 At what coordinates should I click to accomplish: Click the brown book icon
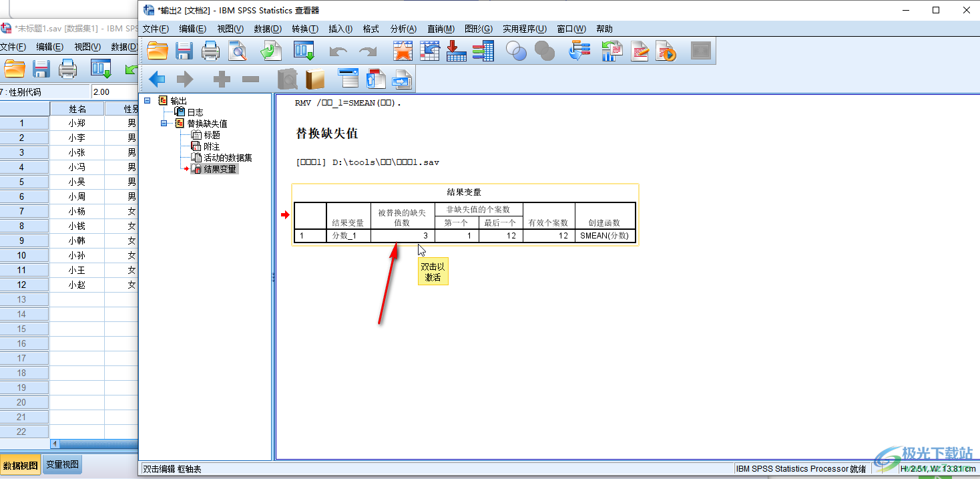pyautogui.click(x=314, y=79)
